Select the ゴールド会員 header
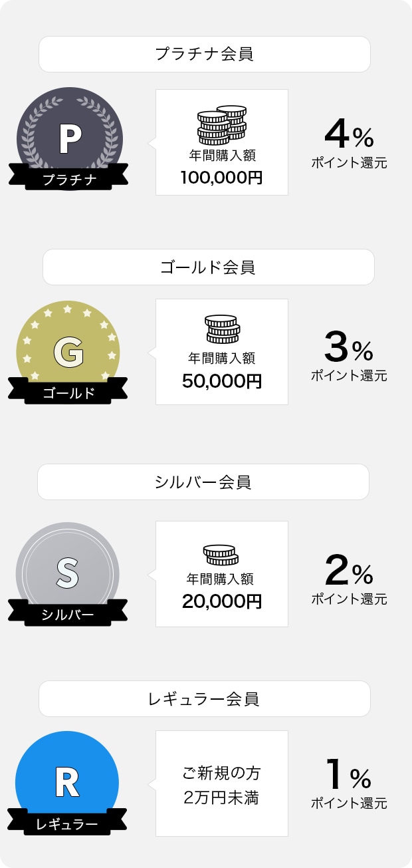Screen dimensions: 412x868 coord(208,267)
